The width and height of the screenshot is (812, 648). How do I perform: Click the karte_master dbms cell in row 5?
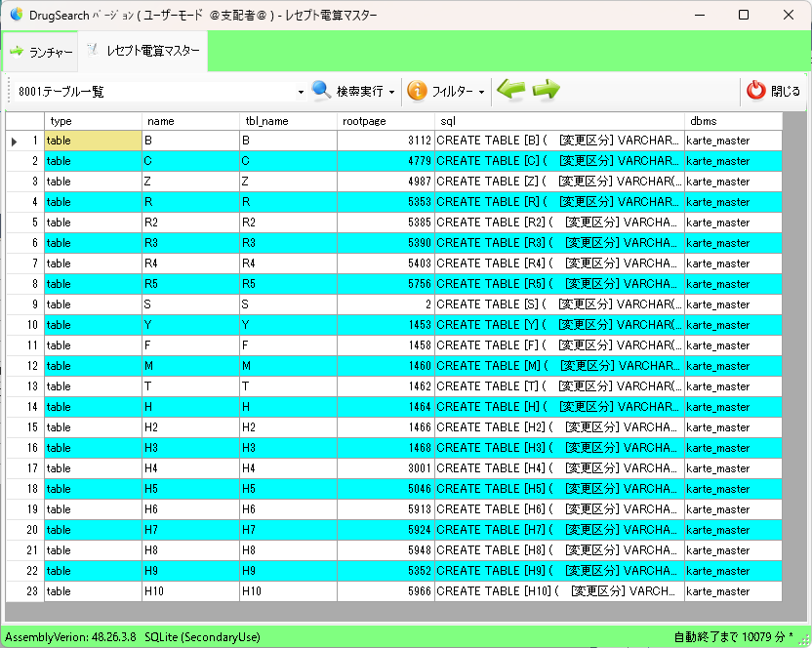[733, 223]
